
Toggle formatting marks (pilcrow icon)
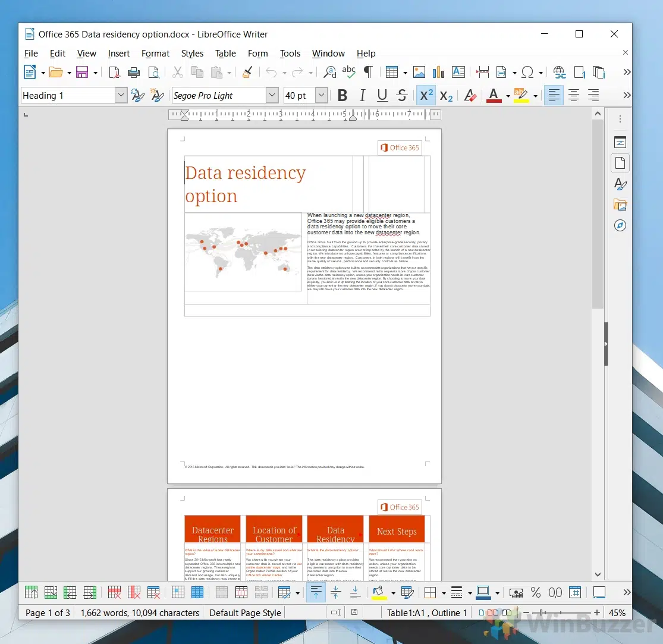(369, 73)
